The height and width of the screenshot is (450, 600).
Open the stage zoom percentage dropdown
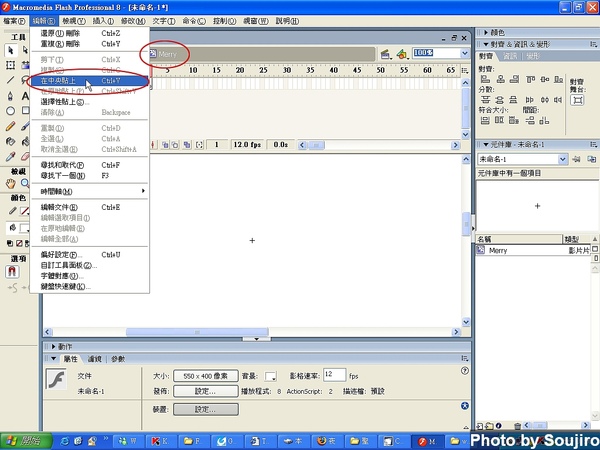click(x=464, y=53)
